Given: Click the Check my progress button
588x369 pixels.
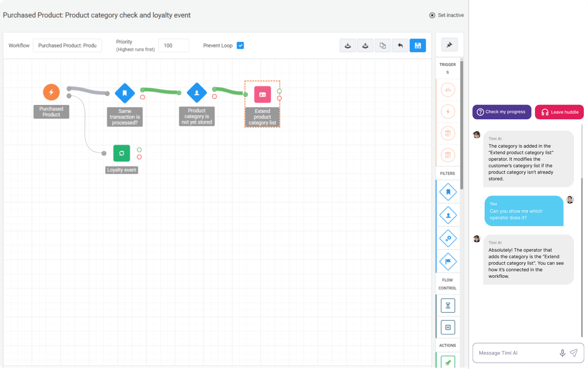Looking at the screenshot, I should click(502, 112).
